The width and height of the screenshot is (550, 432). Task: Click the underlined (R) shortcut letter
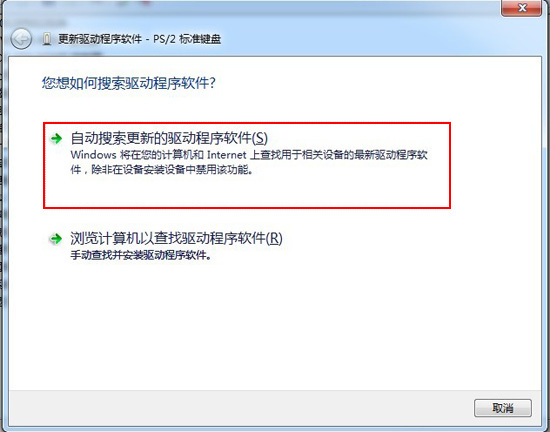(x=274, y=239)
